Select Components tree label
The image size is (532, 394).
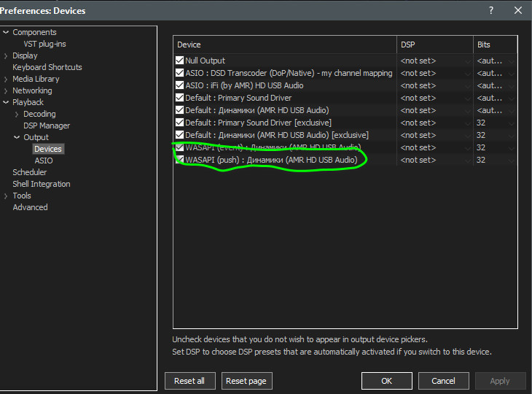(34, 32)
